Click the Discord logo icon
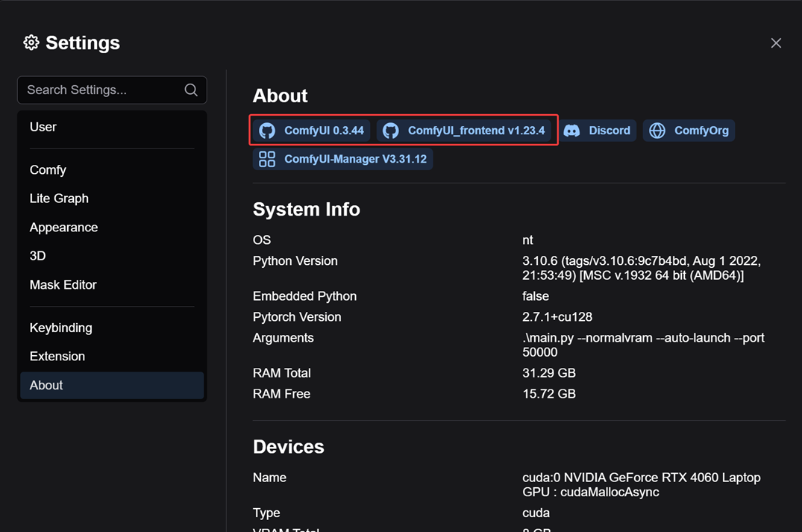The height and width of the screenshot is (532, 802). coord(571,131)
